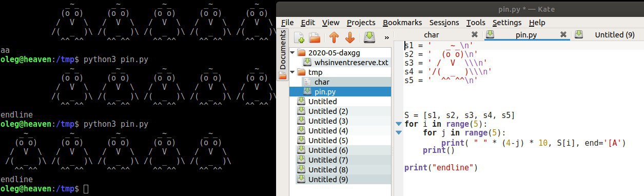
Task: Close the char tab
Action: pos(474,35)
